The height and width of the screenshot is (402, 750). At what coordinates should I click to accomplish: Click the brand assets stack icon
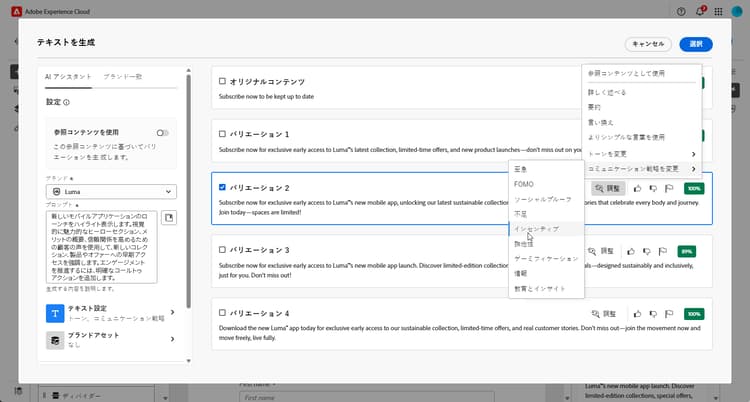(55, 340)
